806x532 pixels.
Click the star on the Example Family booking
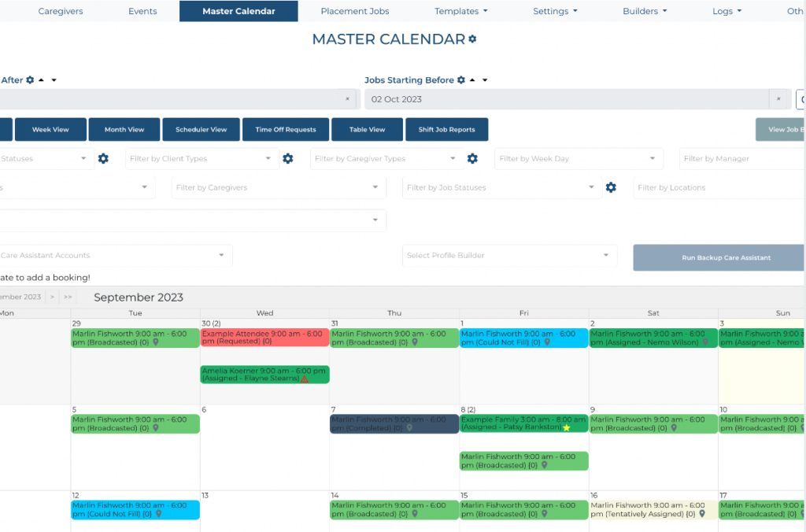point(565,427)
